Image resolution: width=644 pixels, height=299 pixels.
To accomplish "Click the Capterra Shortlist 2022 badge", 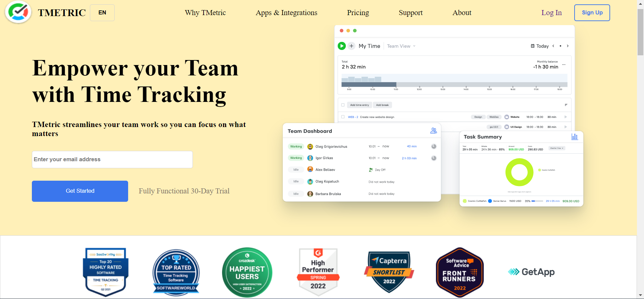I will tap(389, 272).
